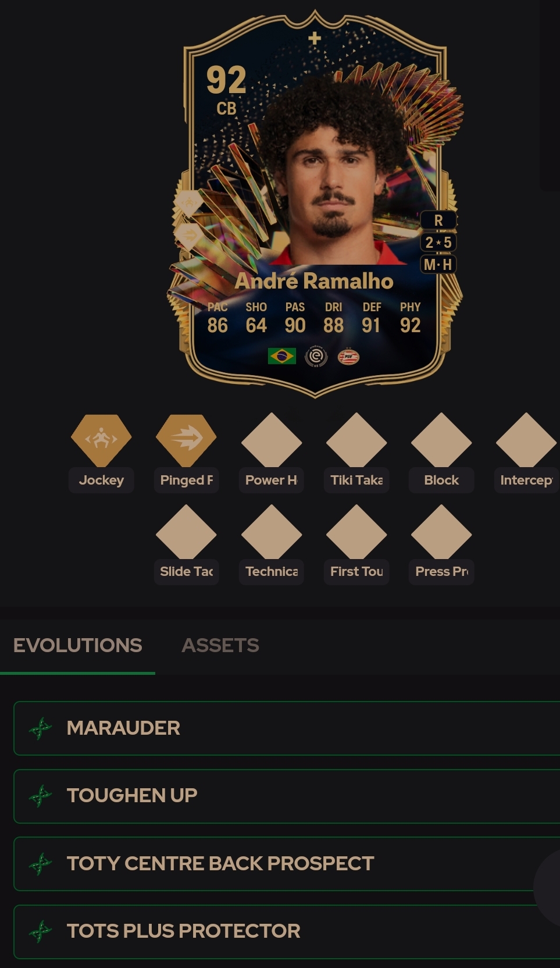Image resolution: width=560 pixels, height=968 pixels.
Task: Click the Eredivisie league logo
Action: [x=316, y=357]
